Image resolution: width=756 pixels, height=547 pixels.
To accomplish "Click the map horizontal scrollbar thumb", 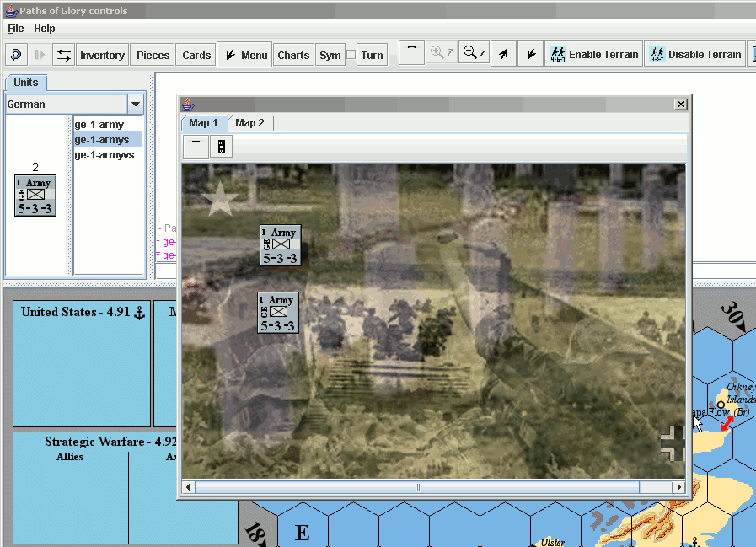I will pos(417,487).
